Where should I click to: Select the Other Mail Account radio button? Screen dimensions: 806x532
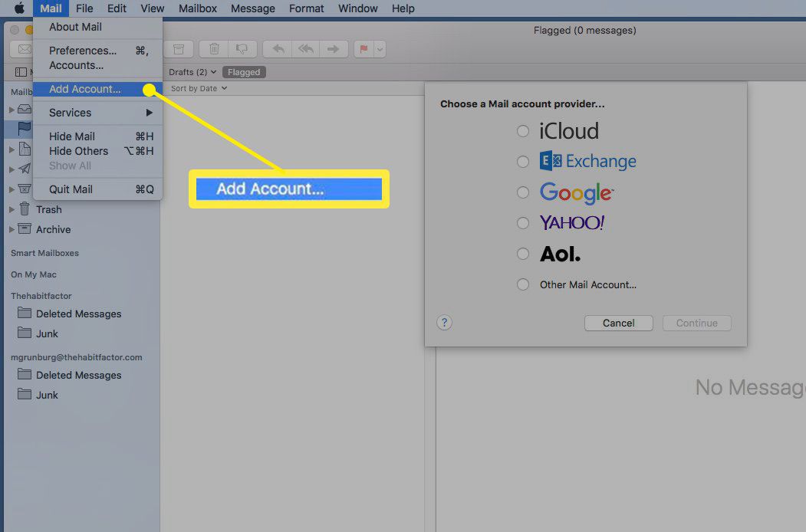[523, 284]
